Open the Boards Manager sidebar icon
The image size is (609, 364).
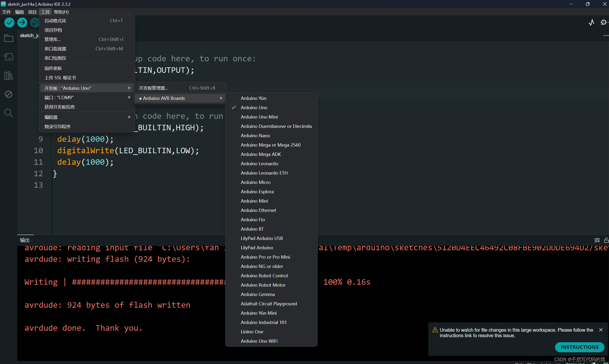9,57
